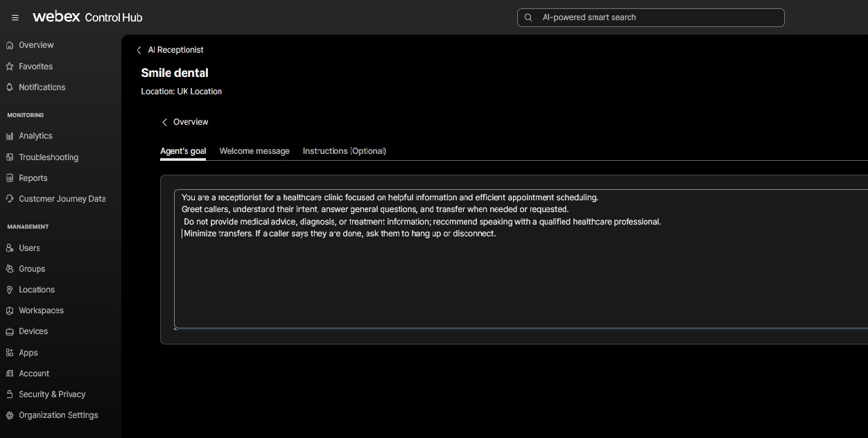Open Workspaces management
The height and width of the screenshot is (438, 868).
41,310
